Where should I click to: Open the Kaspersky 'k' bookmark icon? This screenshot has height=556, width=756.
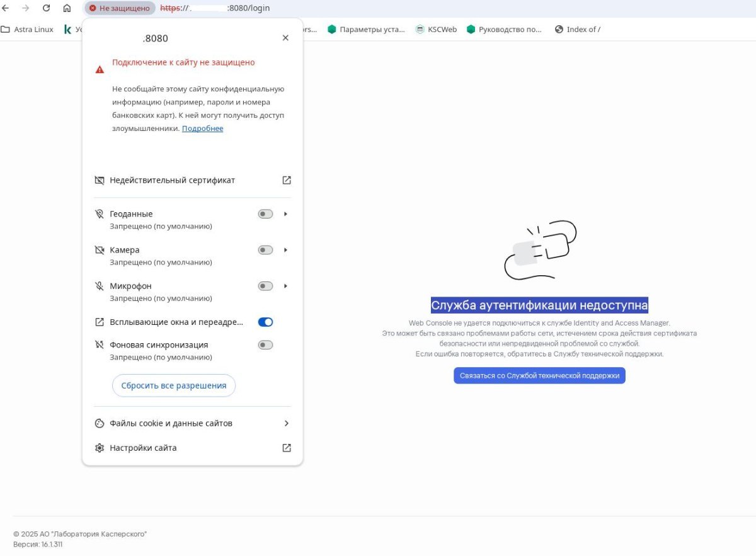(68, 29)
